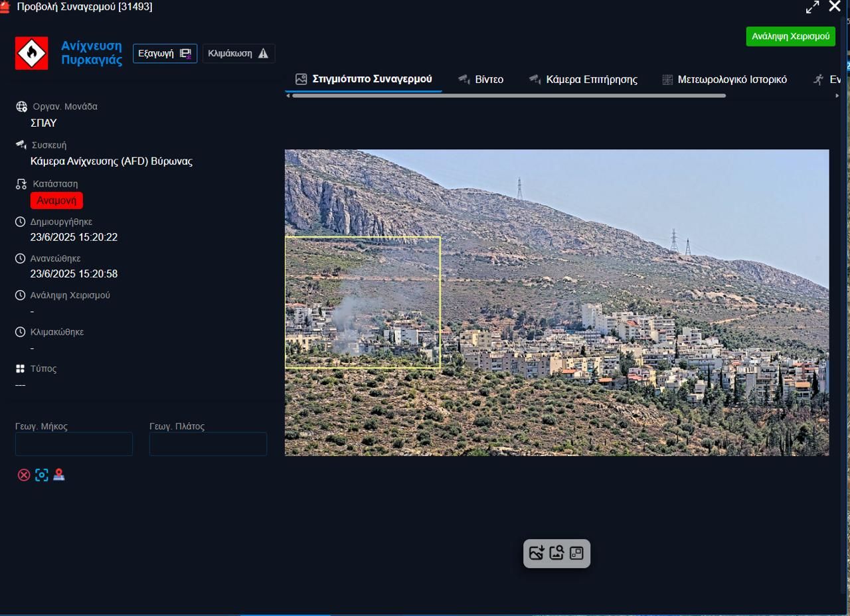Click the Εξαγωγή export button

165,53
